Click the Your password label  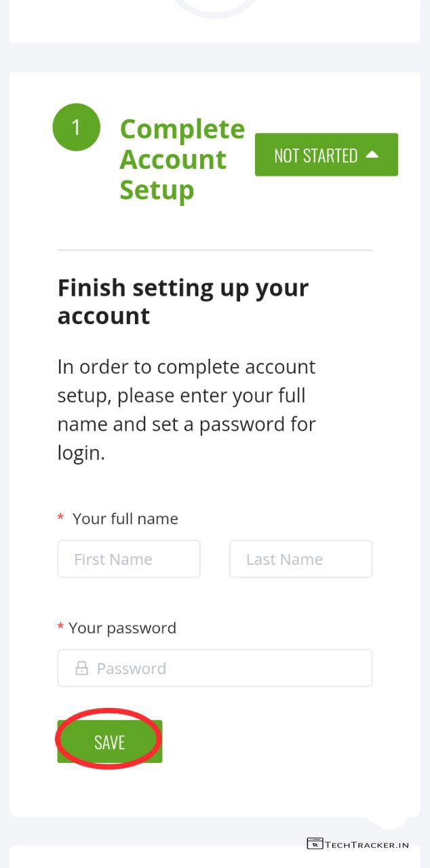122,628
